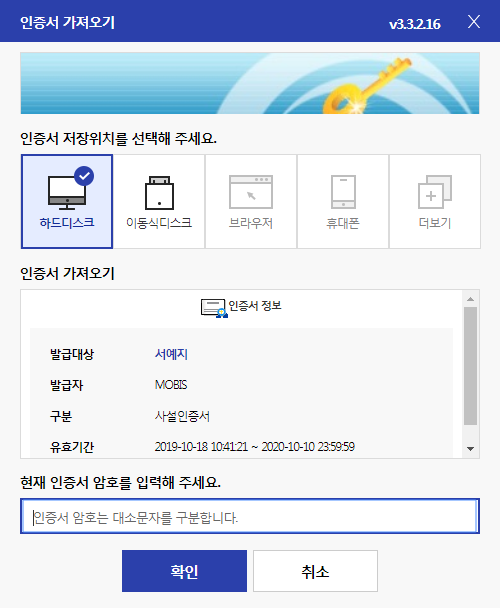This screenshot has width=500, height=608.
Task: Select the MOBIS issuer value
Action: (171, 385)
